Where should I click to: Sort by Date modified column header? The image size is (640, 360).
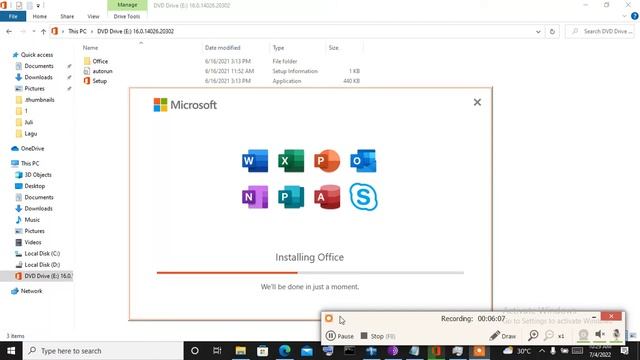[x=222, y=48]
